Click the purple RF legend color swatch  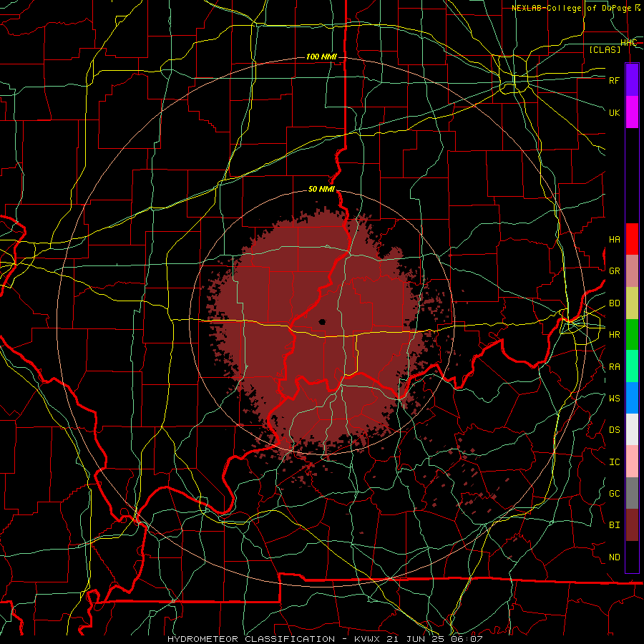(632, 80)
